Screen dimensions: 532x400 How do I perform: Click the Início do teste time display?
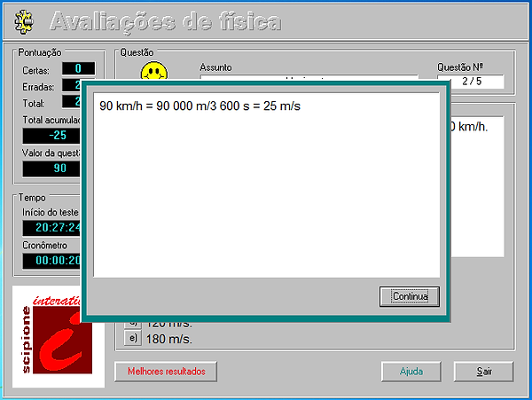[51, 227]
